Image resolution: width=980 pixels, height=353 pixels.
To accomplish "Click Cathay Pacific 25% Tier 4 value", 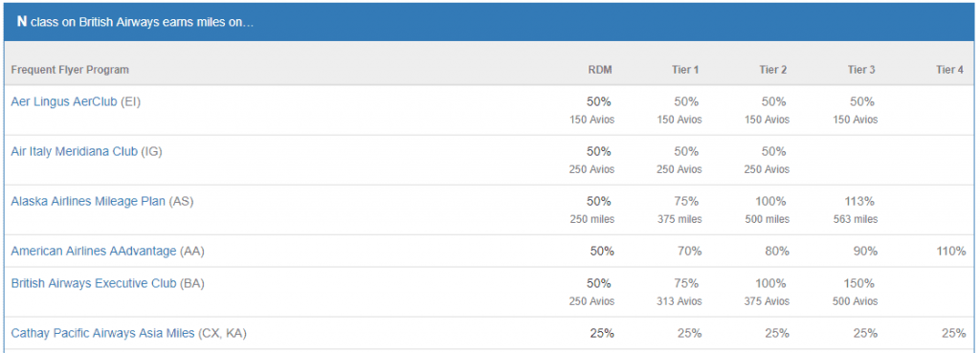I will click(x=953, y=333).
